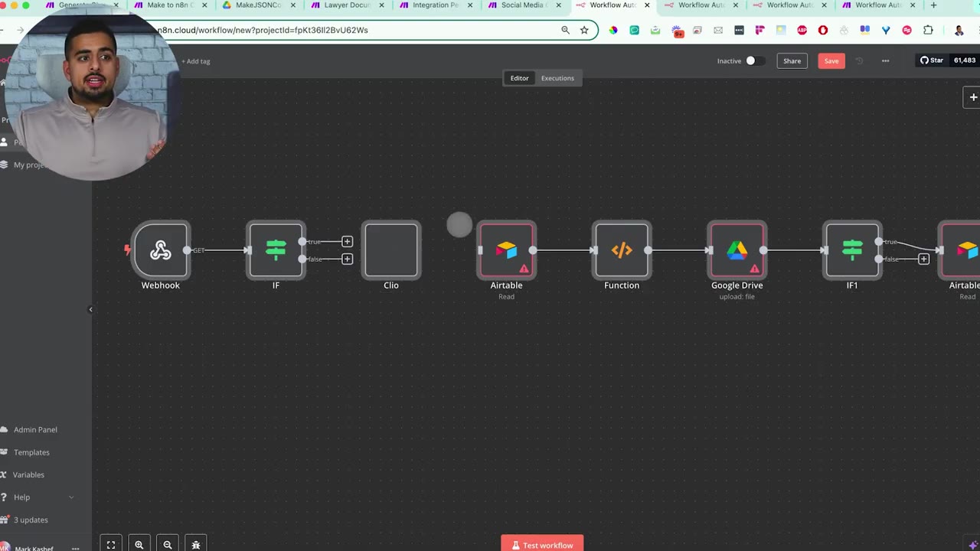Toggle the workflow Inactive switch
The image size is (980, 551).
(x=754, y=60)
